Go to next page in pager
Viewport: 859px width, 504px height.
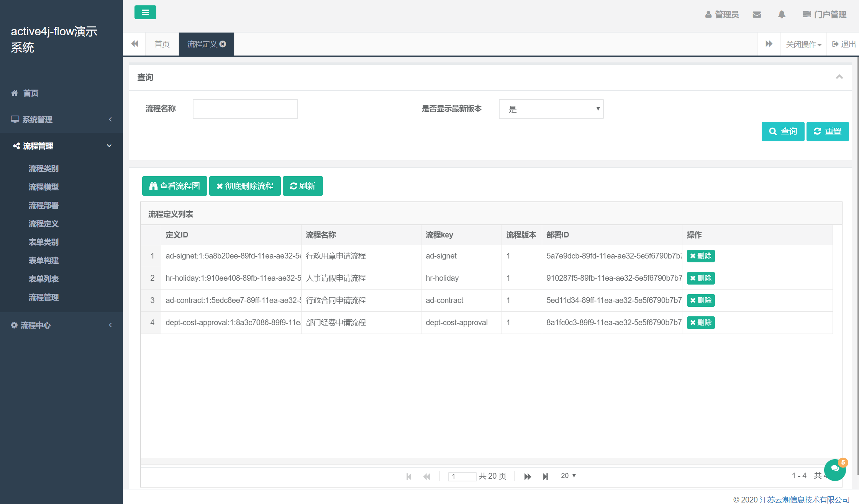(x=528, y=476)
